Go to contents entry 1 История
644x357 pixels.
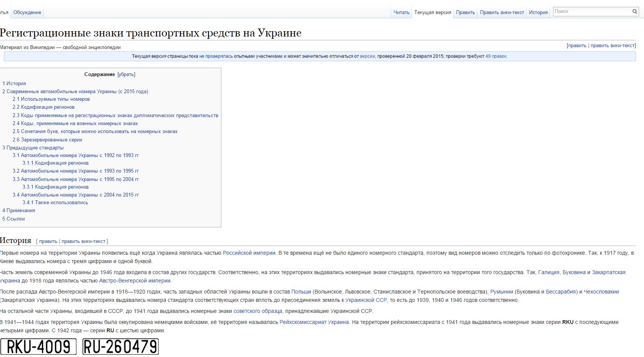point(14,83)
